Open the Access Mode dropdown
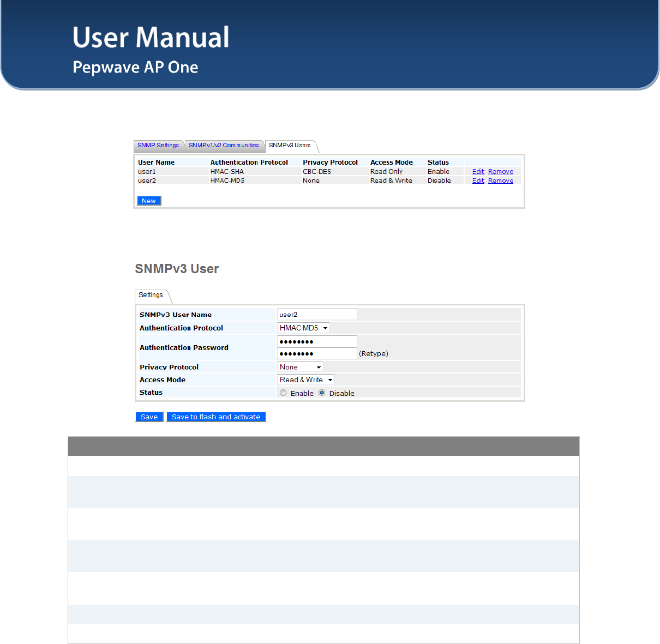This screenshot has height=644, width=660. [305, 380]
